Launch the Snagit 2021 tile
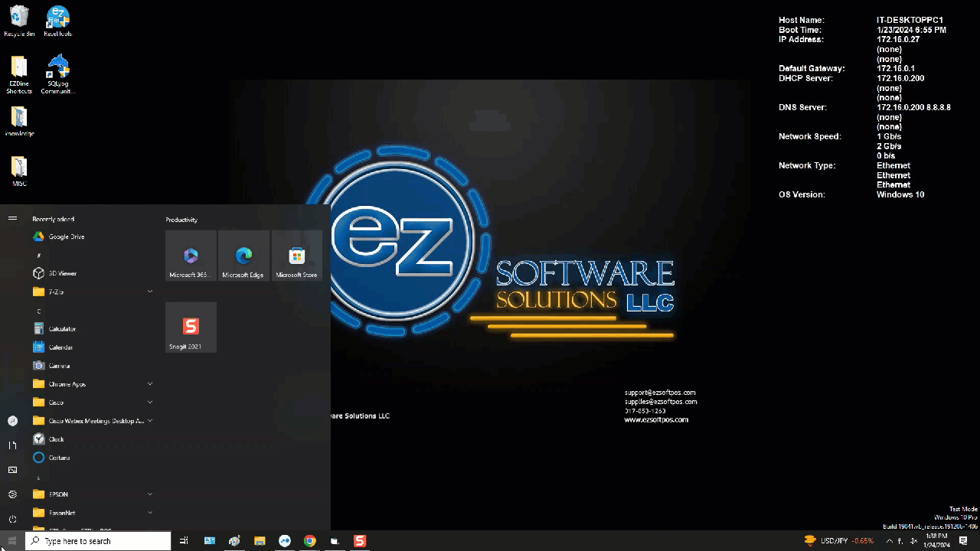The height and width of the screenshot is (551, 980). pyautogui.click(x=191, y=328)
